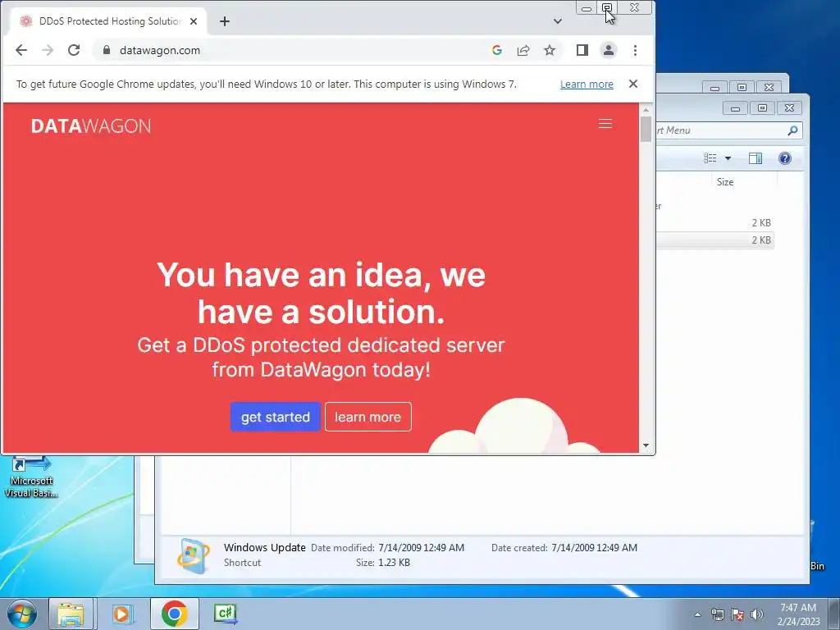Open the C# application taskbar icon
Screen dimensions: 840x630
226,614
